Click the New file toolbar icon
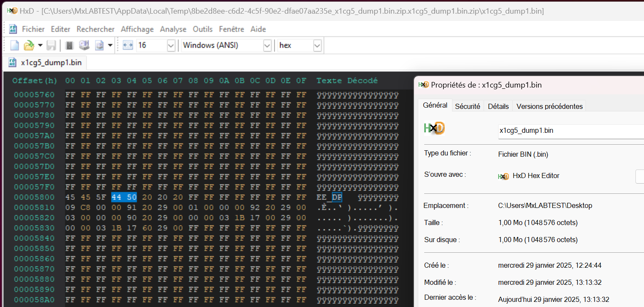 coord(15,45)
